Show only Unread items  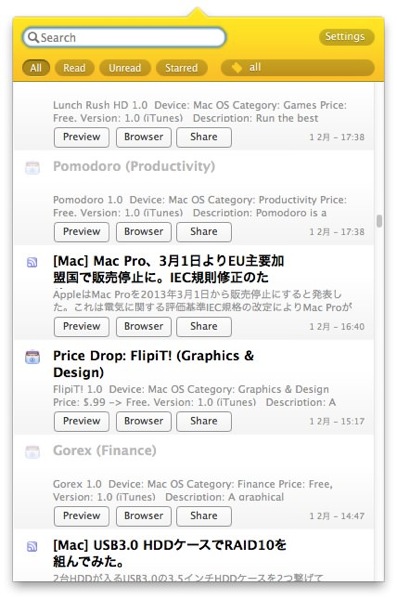[x=124, y=68]
